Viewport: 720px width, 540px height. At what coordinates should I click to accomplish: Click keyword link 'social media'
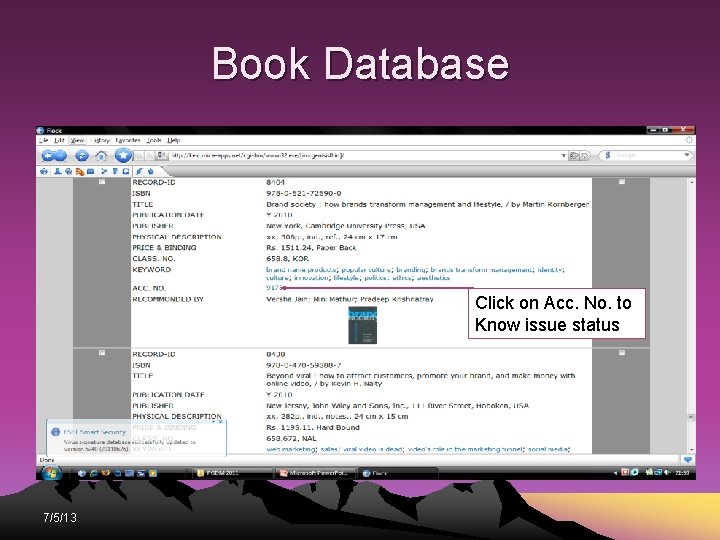(x=549, y=449)
